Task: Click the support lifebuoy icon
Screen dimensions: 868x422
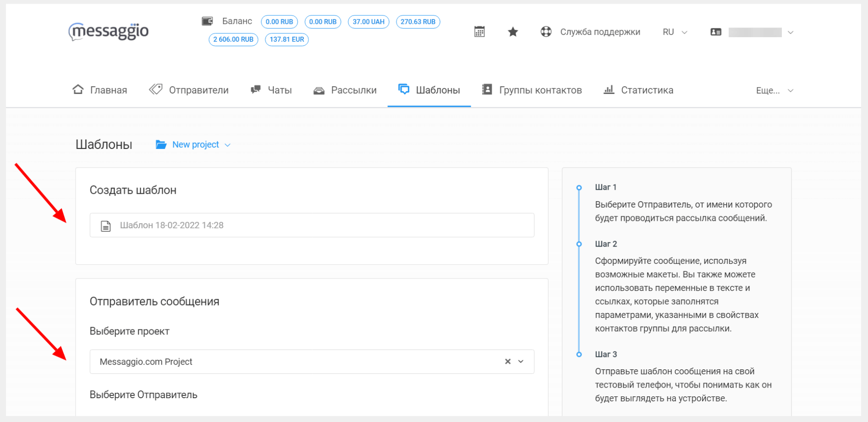Action: point(546,32)
